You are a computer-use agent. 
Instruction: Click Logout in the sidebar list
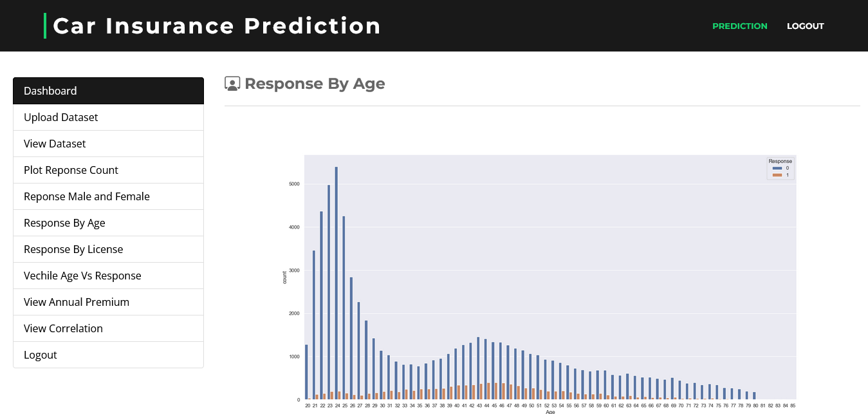pos(108,355)
